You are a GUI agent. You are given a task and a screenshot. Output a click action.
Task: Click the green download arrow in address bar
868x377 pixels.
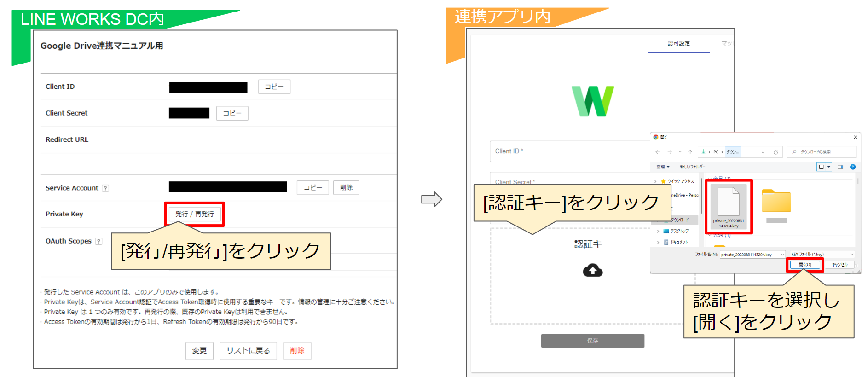703,152
